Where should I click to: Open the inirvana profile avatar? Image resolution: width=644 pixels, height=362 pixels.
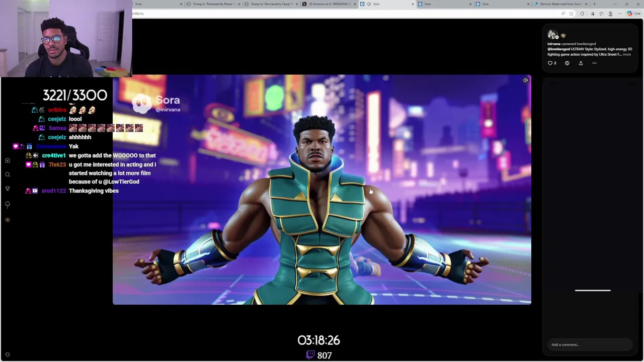pos(552,35)
